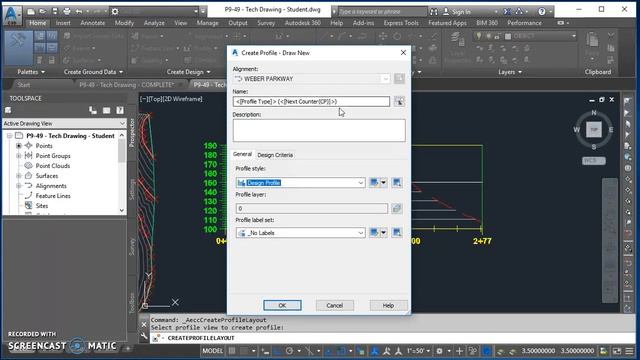Select the General tab
The image size is (640, 360).
pyautogui.click(x=242, y=154)
